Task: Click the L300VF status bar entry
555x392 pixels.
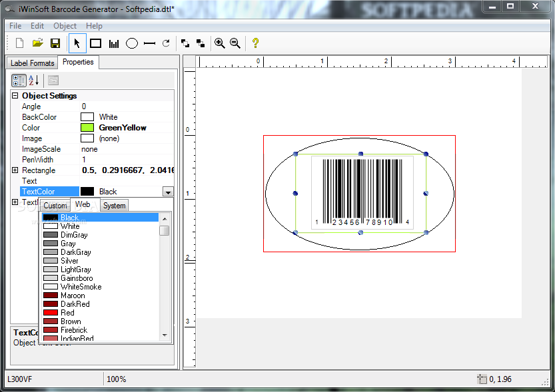Action: 19,379
